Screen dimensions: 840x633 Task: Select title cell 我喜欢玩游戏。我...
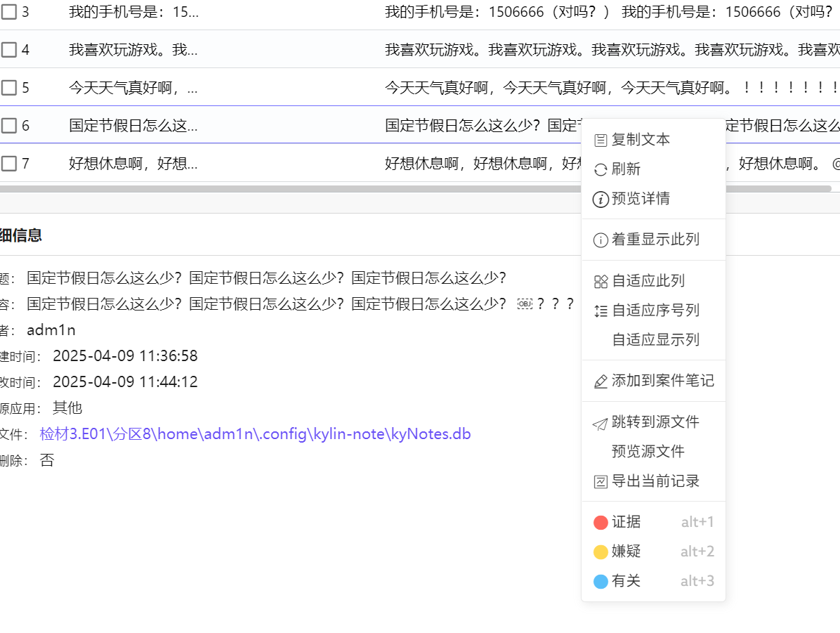tap(133, 50)
